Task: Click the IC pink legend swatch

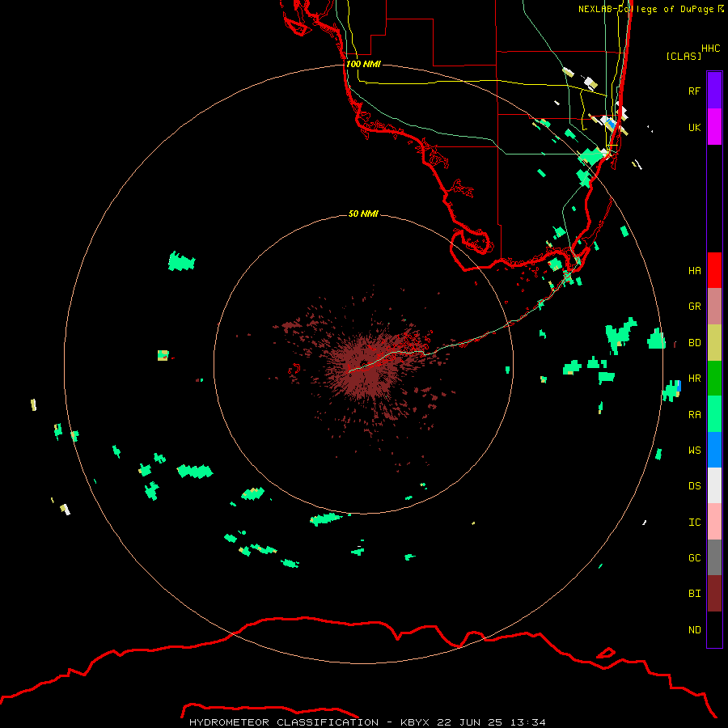Action: pos(714,522)
